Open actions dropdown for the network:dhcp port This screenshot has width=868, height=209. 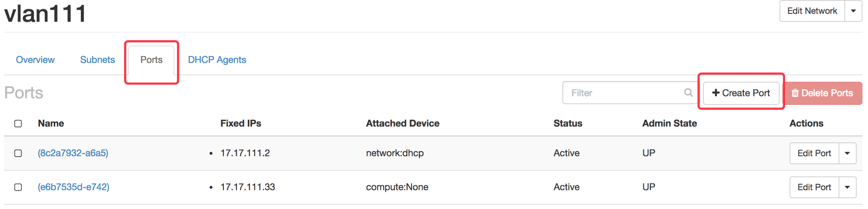pos(847,153)
